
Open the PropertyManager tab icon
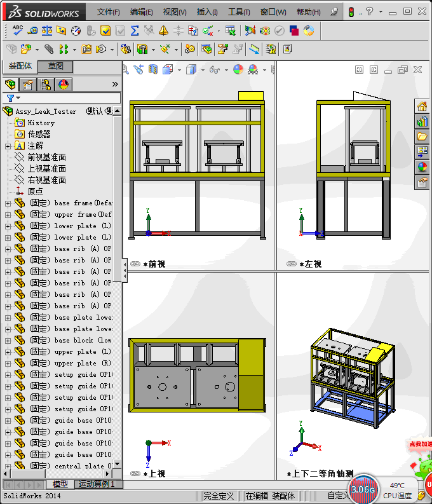[x=28, y=85]
